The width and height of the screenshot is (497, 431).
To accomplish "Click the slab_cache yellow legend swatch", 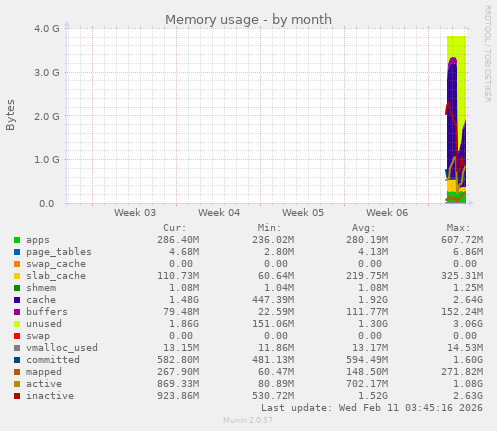I will 17,276.
